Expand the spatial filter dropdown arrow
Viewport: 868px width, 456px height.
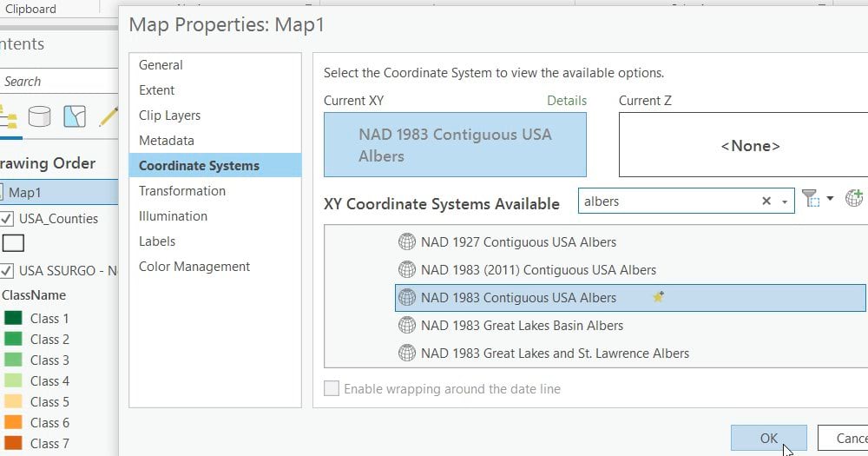pyautogui.click(x=830, y=199)
